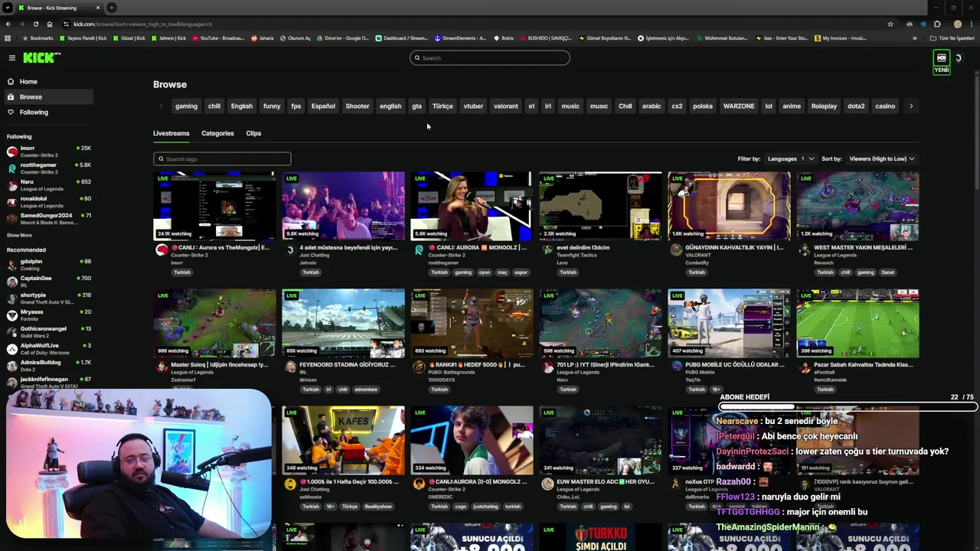Image resolution: width=980 pixels, height=551 pixels.
Task: Open the browser apps grid icon in the bookmarks bar
Action: tap(8, 38)
